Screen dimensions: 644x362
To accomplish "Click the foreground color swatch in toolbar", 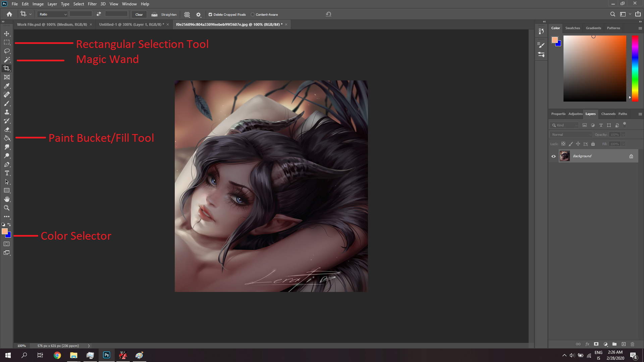I will tap(4, 231).
